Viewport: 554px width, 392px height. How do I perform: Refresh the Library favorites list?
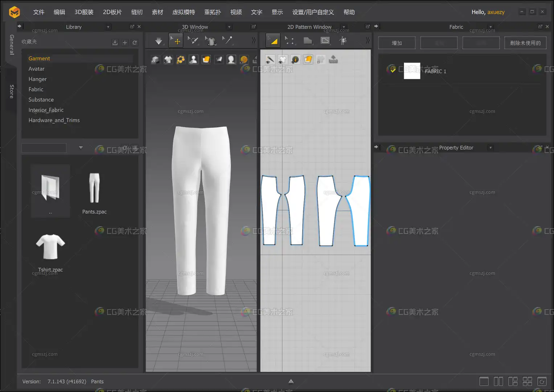[x=135, y=42]
